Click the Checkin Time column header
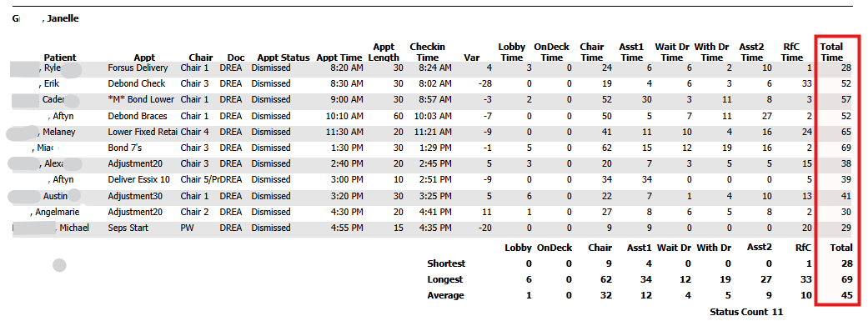Viewport: 868px width, 321px height. pos(428,52)
